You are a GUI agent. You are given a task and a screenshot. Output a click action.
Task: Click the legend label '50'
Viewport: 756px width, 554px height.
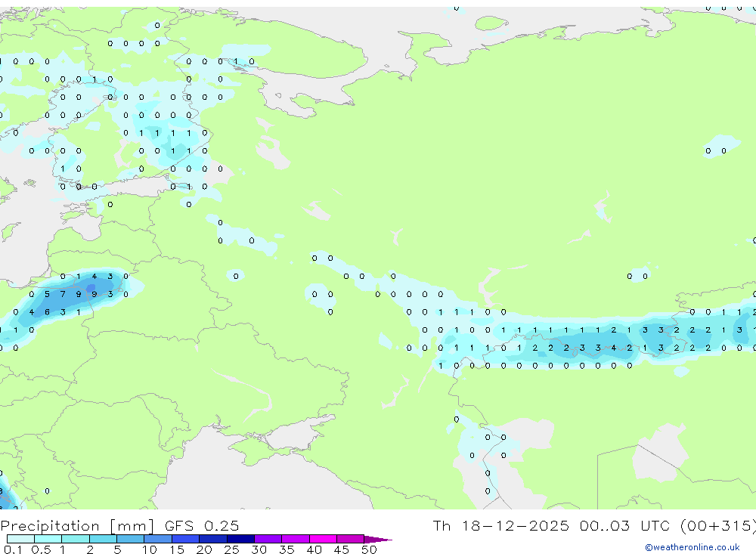[x=369, y=549]
